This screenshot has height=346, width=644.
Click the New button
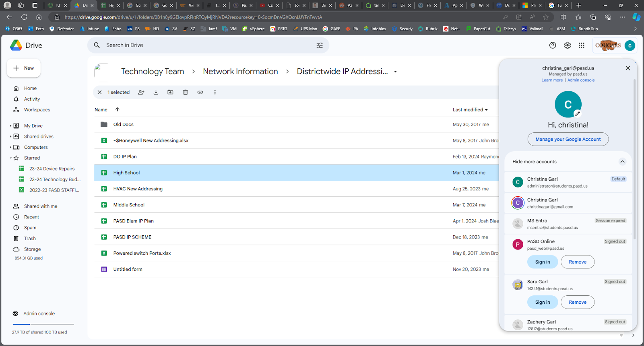pos(24,68)
